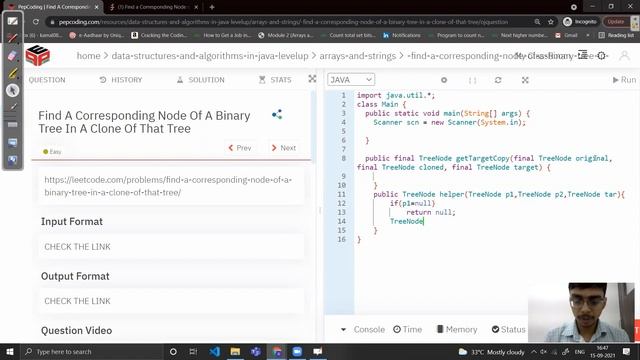This screenshot has width=640, height=360.
Task: Open the weather widget showing Mostly cloudy
Action: point(491,351)
